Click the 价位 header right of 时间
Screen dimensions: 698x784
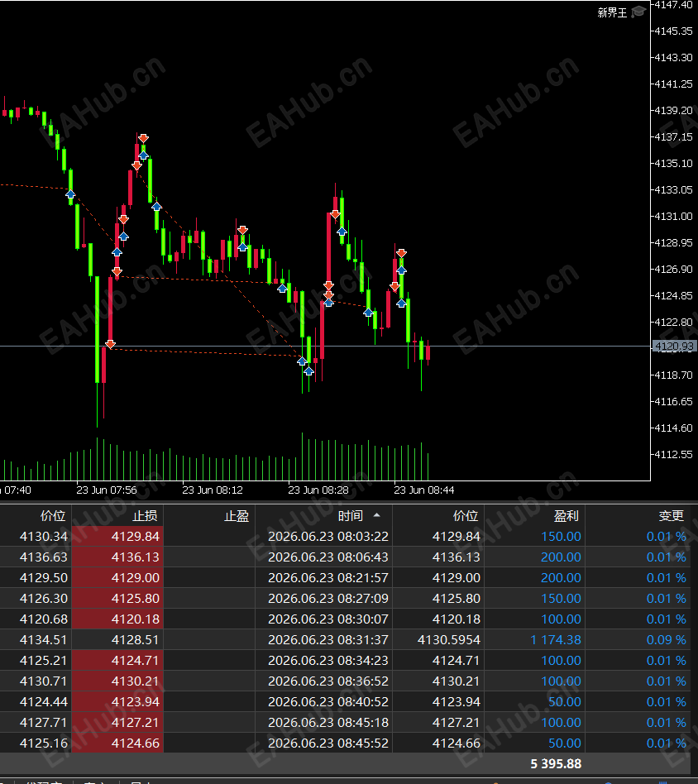click(438, 515)
